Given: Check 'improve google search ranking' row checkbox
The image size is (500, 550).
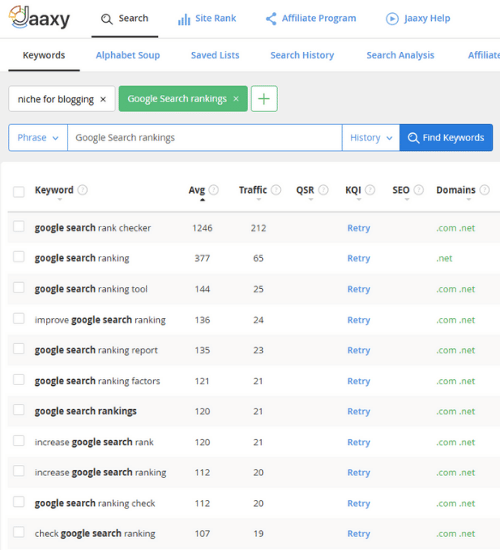Looking at the screenshot, I should [19, 318].
